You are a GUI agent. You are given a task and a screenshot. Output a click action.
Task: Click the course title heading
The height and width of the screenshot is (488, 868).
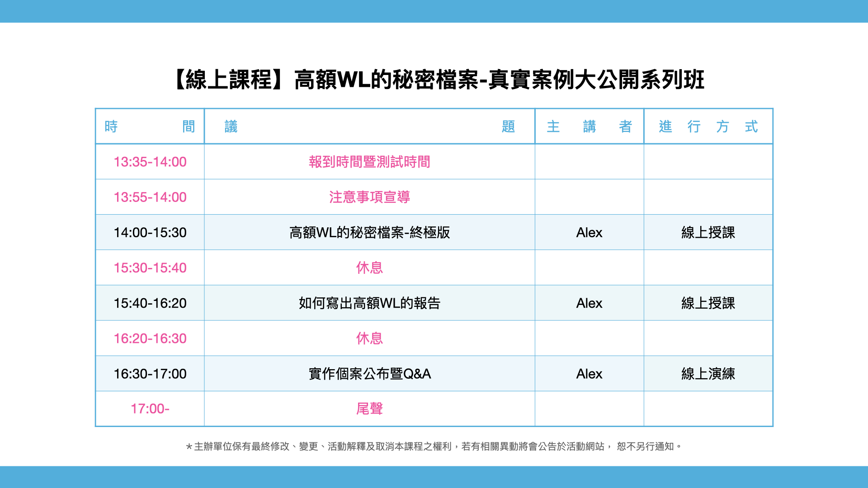[438, 80]
